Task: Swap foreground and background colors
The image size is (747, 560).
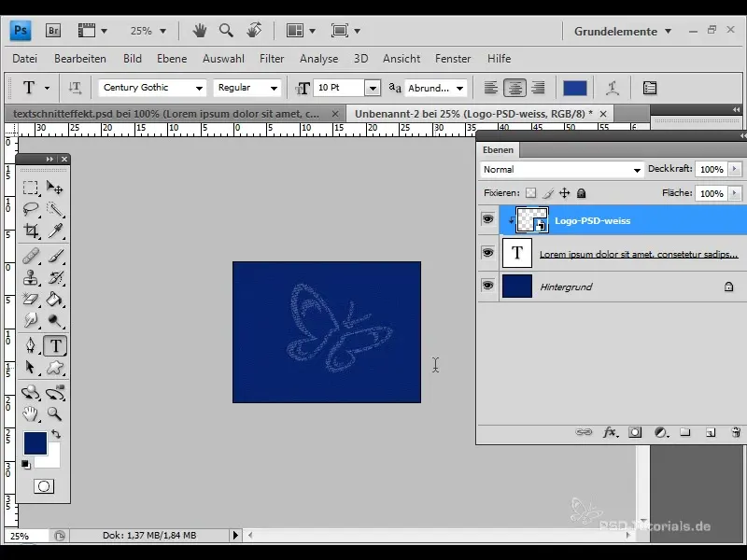Action: click(x=56, y=434)
